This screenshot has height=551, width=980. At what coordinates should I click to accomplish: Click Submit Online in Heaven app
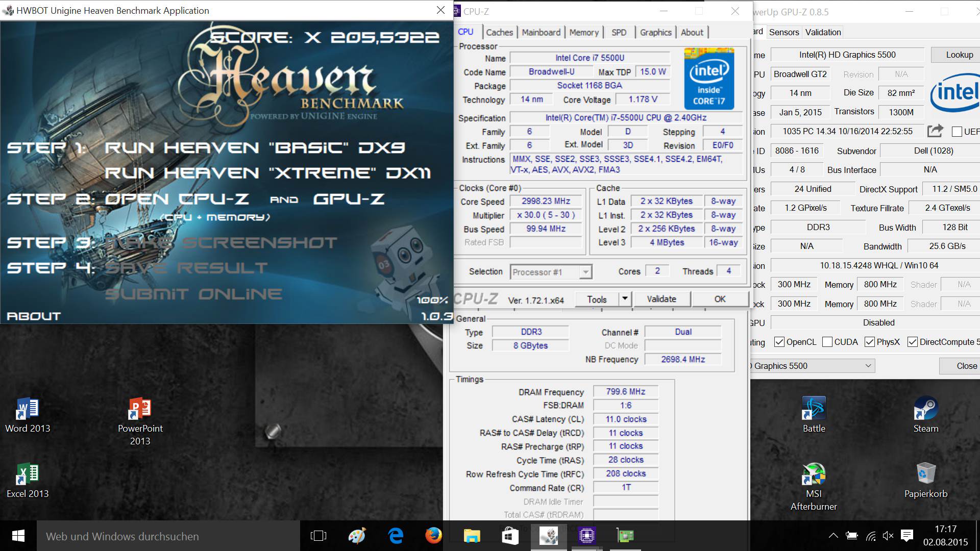pyautogui.click(x=193, y=294)
